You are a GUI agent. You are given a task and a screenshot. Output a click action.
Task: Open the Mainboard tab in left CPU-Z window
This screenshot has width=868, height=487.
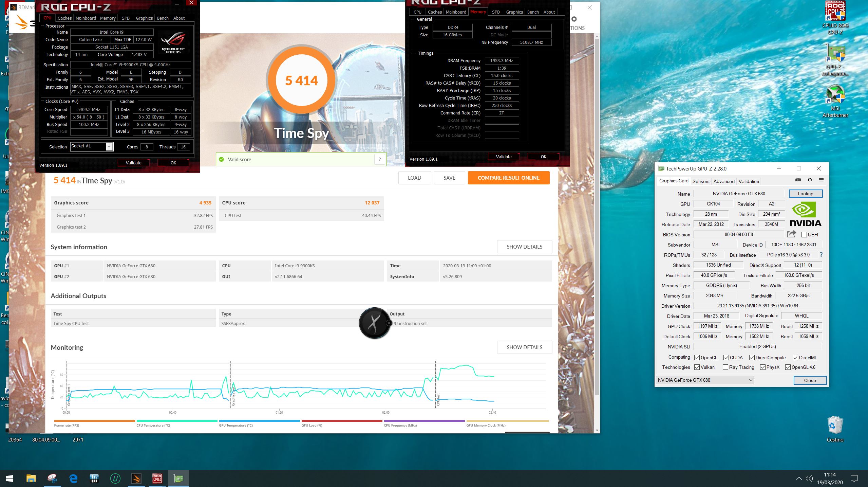[x=86, y=18]
